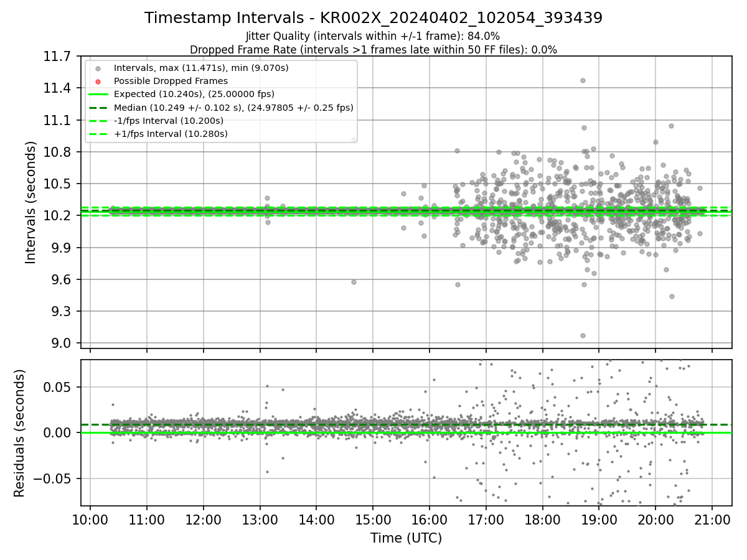Click legend entry '+1/fps Interval (10.280s)'
This screenshot has height=560, width=747.
(x=171, y=134)
